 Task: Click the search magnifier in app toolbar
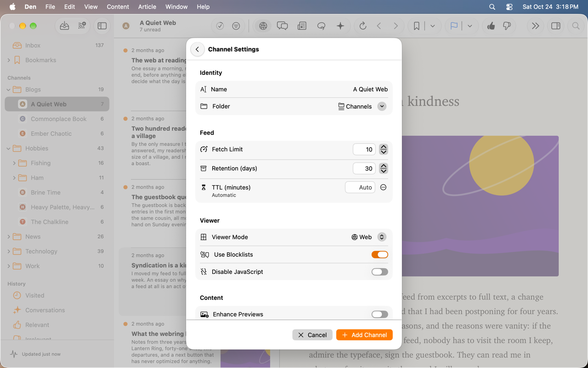click(576, 26)
